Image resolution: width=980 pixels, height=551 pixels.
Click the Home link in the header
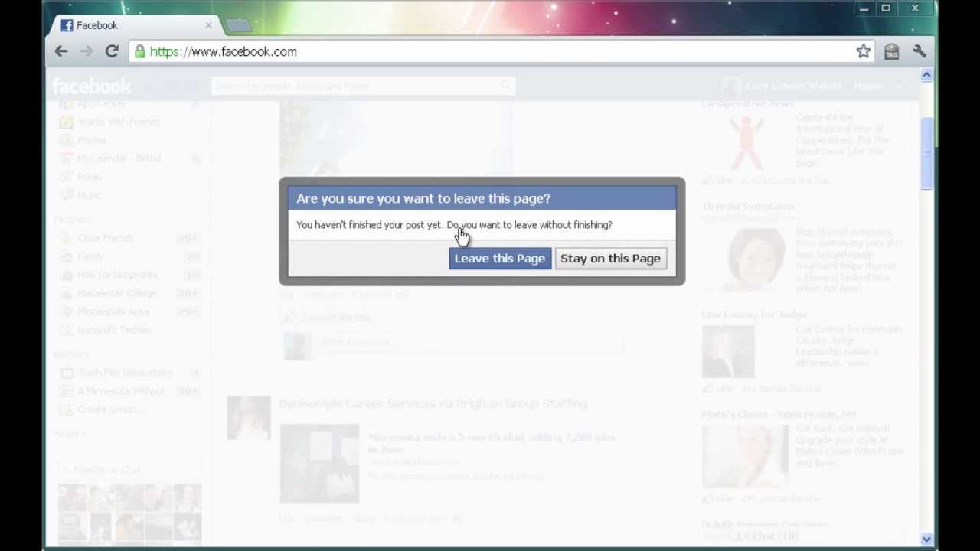[867, 86]
